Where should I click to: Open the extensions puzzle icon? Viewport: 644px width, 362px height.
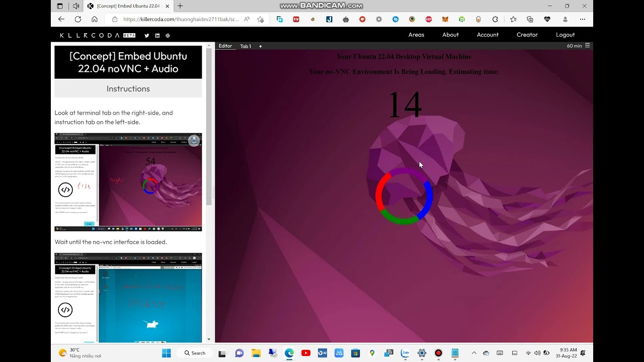coord(495,19)
